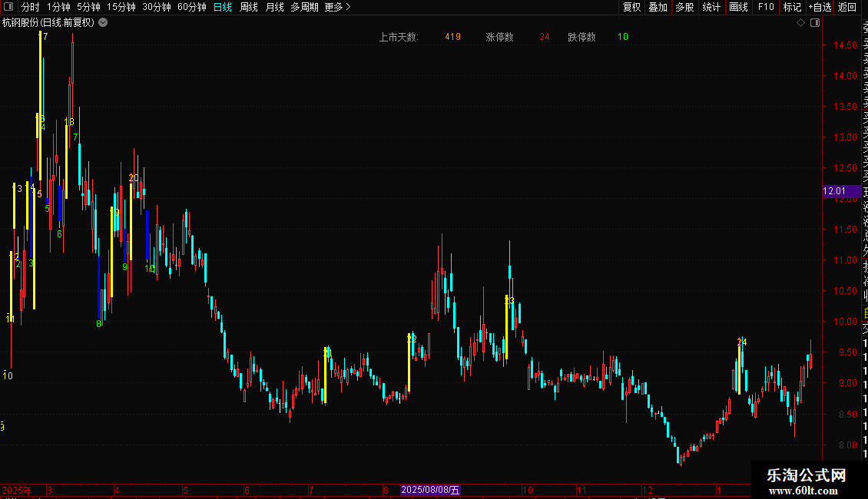Select the 30分钟 period tab

click(157, 7)
